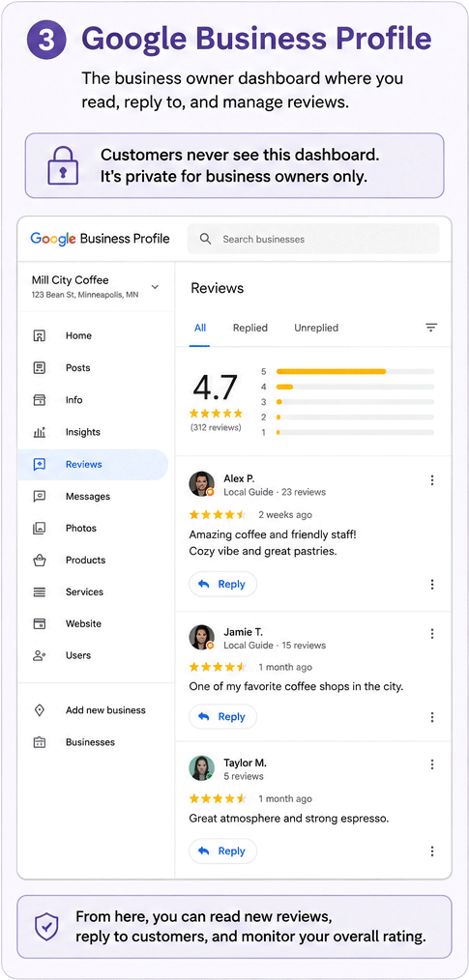Click Alex P.'s profile avatar

[x=201, y=484]
